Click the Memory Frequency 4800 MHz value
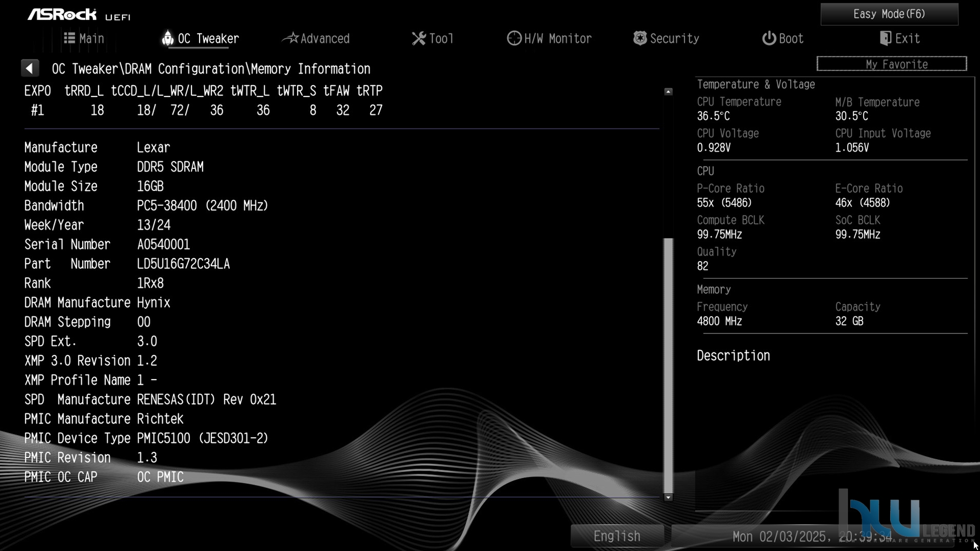The height and width of the screenshot is (551, 980). [x=719, y=321]
